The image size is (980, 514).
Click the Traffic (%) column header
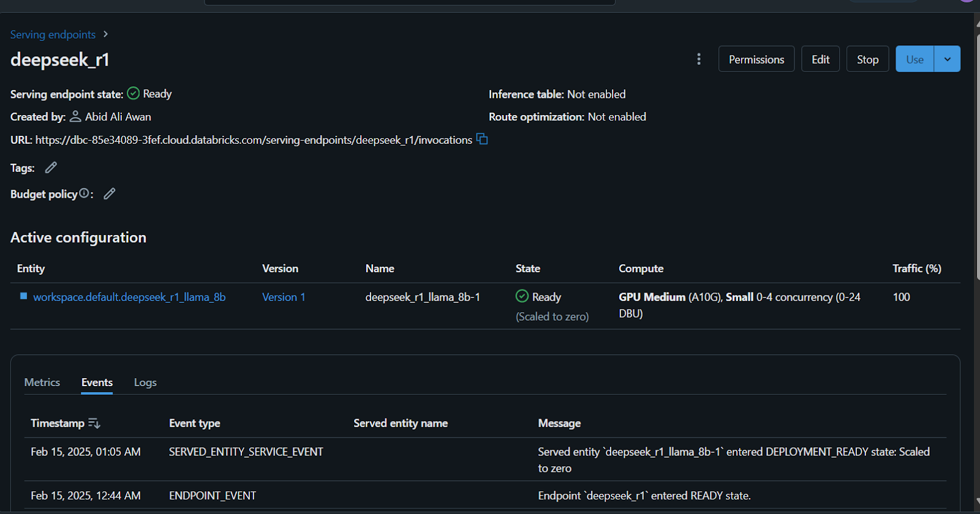(x=917, y=269)
